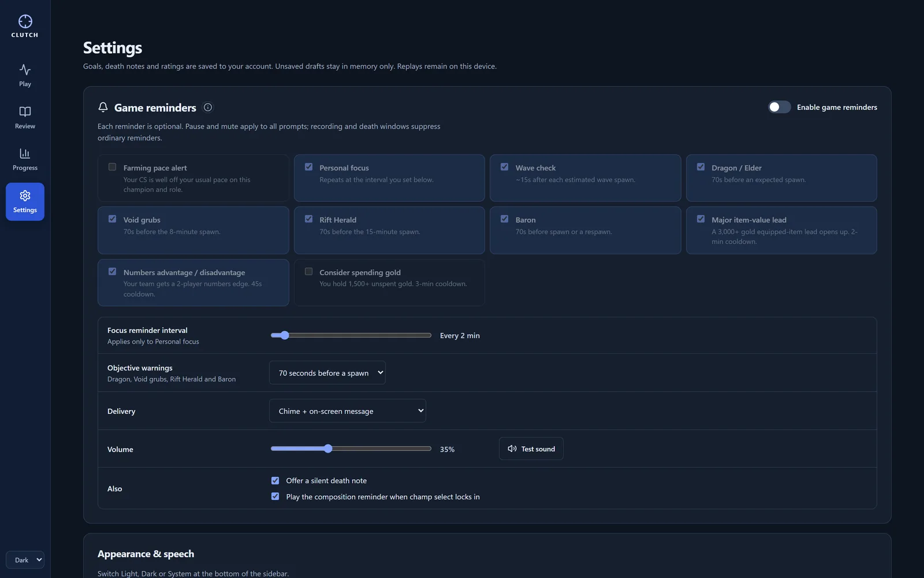Check the Farming pace alert checkbox
Image resolution: width=924 pixels, height=578 pixels.
click(112, 167)
